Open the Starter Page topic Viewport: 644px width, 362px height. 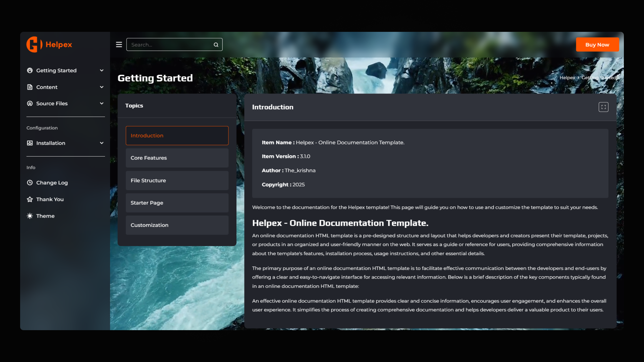tap(177, 203)
